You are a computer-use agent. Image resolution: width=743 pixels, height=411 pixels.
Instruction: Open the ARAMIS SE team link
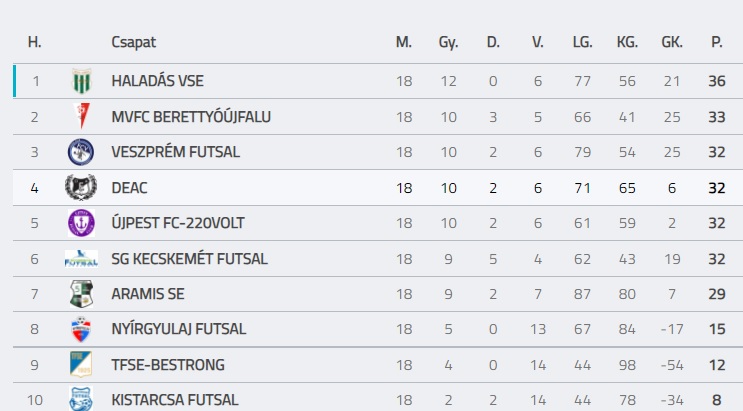pos(148,294)
